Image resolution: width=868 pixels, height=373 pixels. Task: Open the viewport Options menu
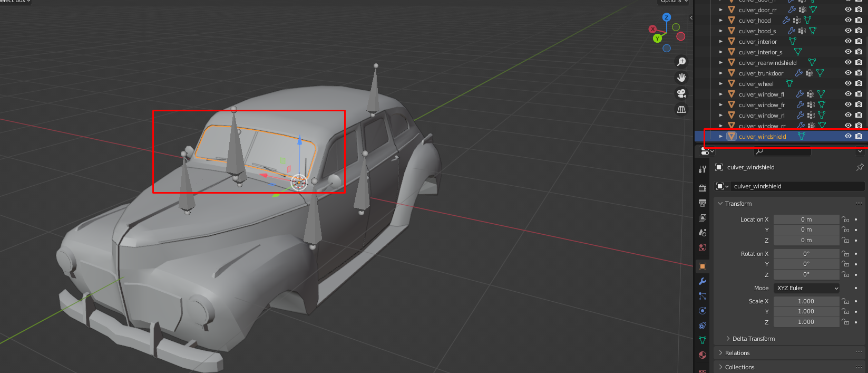pyautogui.click(x=674, y=2)
